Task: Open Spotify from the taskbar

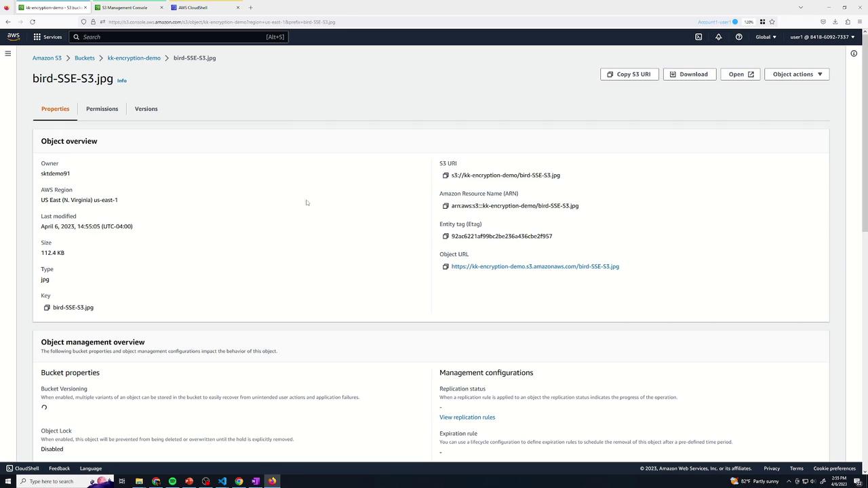Action: (172, 481)
